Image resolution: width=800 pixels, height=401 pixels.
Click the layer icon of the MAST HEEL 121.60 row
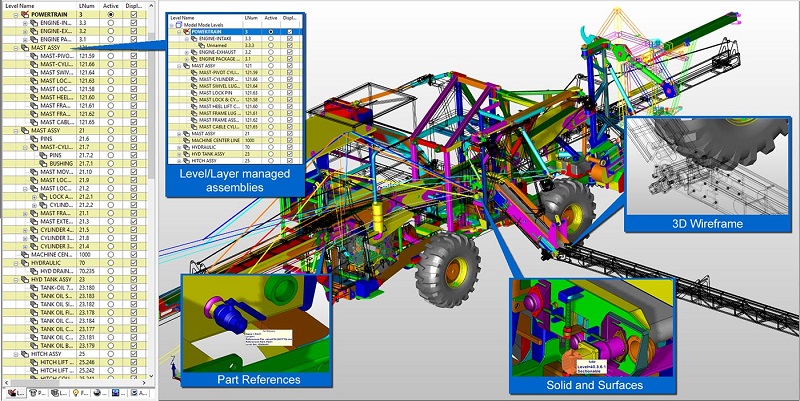34,97
